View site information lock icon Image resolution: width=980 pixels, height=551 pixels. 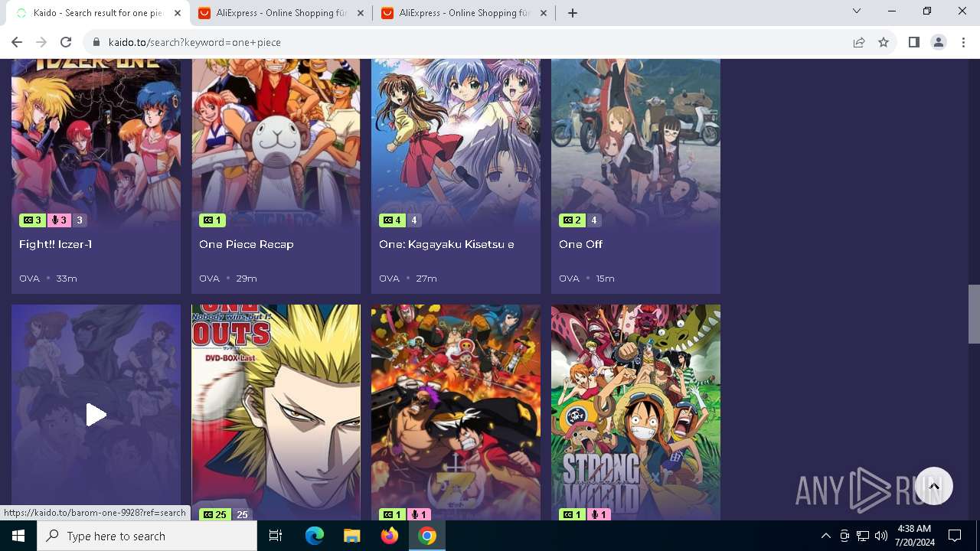[x=96, y=42]
